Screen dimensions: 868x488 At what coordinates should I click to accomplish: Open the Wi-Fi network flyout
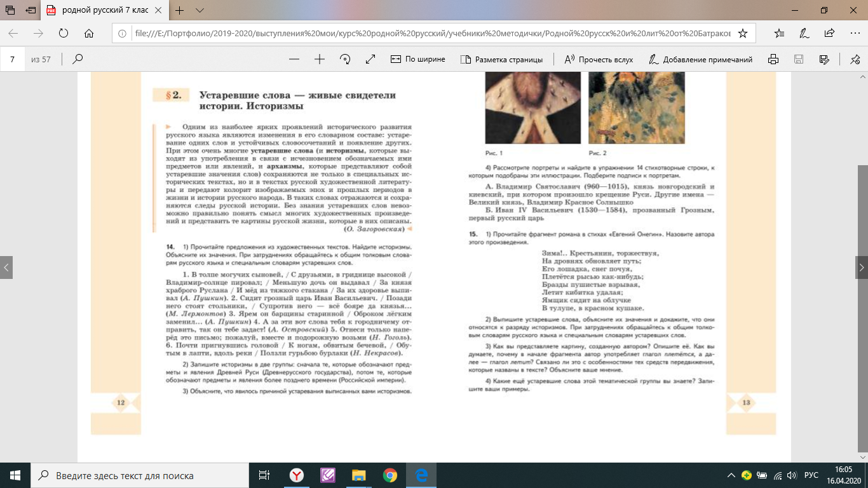point(776,475)
